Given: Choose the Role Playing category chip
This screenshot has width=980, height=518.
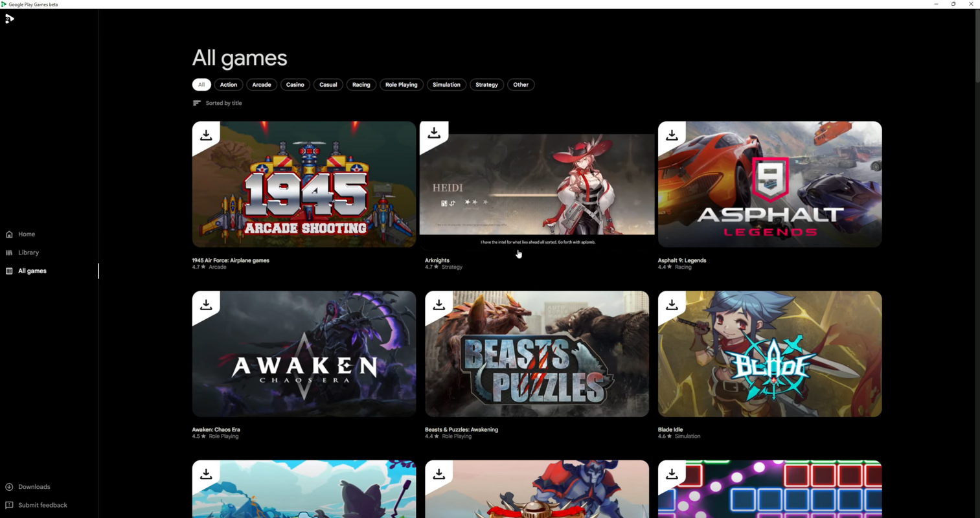Looking at the screenshot, I should click(x=402, y=85).
